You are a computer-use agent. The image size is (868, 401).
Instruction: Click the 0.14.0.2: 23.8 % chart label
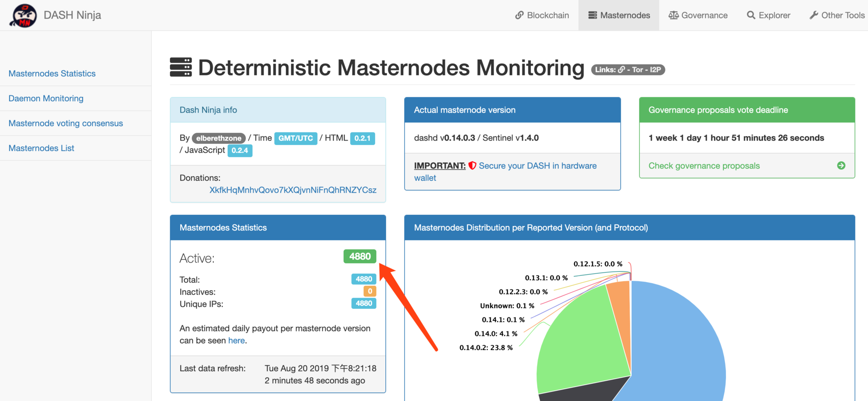pos(486,347)
